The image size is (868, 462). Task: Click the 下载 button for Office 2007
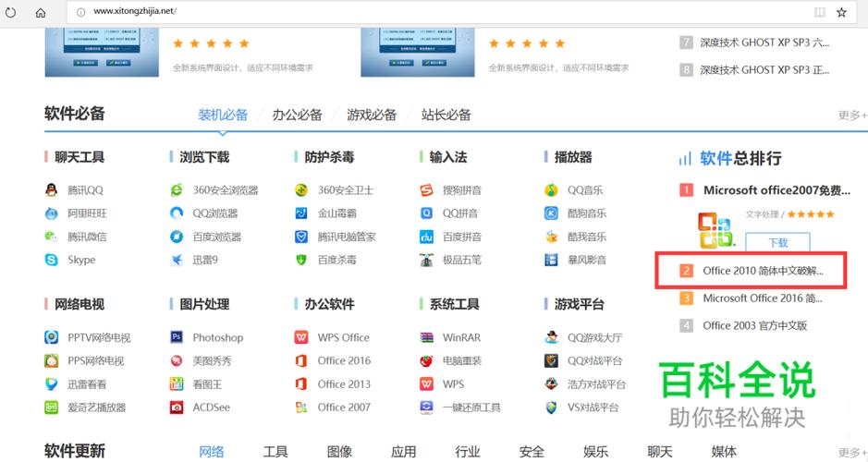(x=777, y=242)
